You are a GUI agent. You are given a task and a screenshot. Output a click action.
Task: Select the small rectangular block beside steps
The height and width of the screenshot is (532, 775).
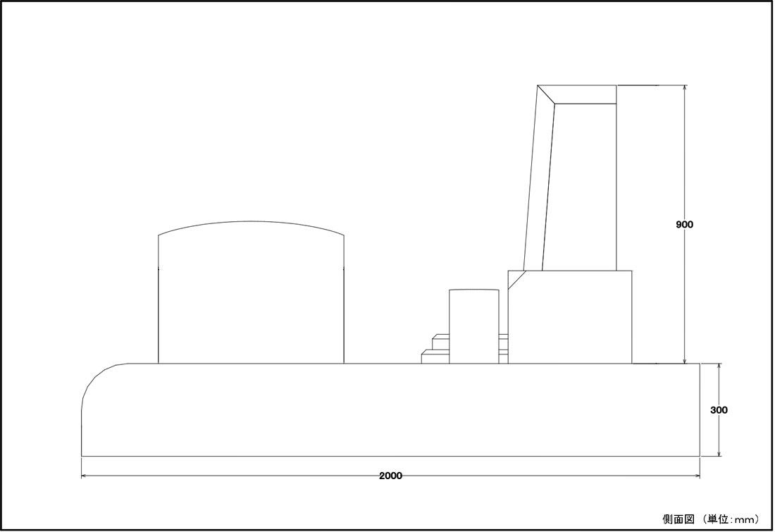(x=474, y=327)
